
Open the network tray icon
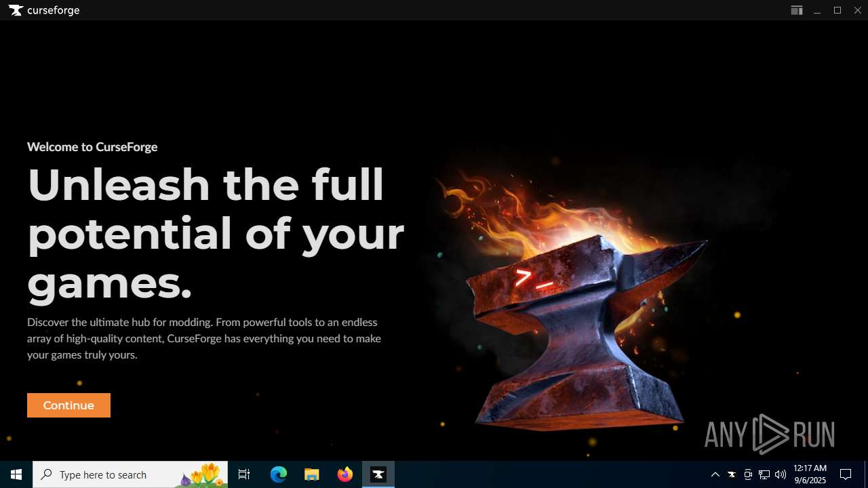[764, 474]
